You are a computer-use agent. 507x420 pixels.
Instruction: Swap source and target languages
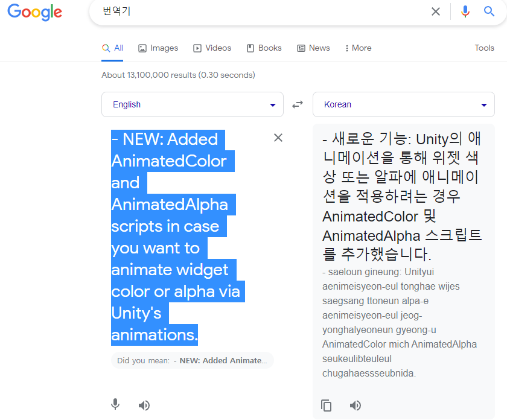298,104
